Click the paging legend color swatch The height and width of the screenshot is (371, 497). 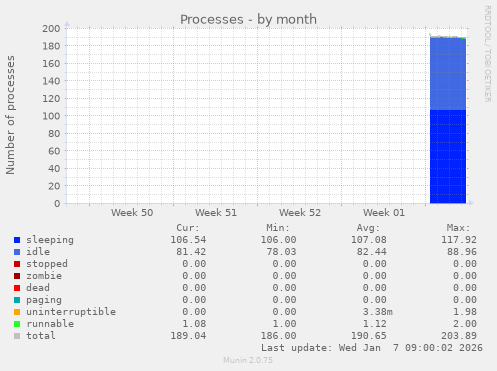tap(17, 300)
